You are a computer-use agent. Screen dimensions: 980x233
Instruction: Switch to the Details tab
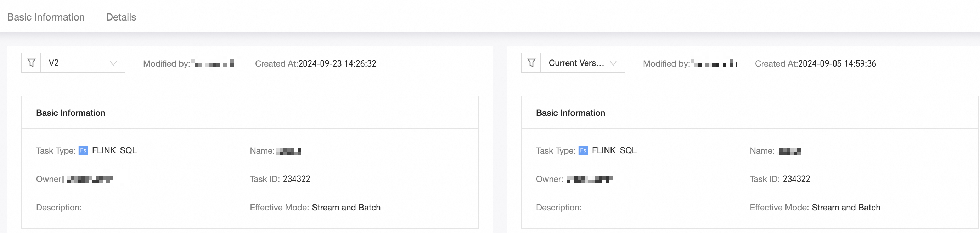120,17
